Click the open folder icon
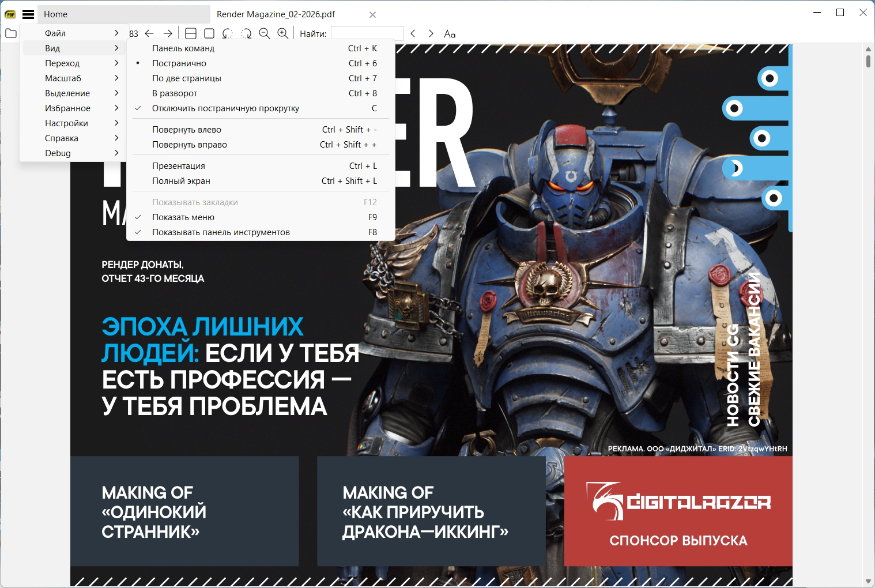 [x=10, y=33]
